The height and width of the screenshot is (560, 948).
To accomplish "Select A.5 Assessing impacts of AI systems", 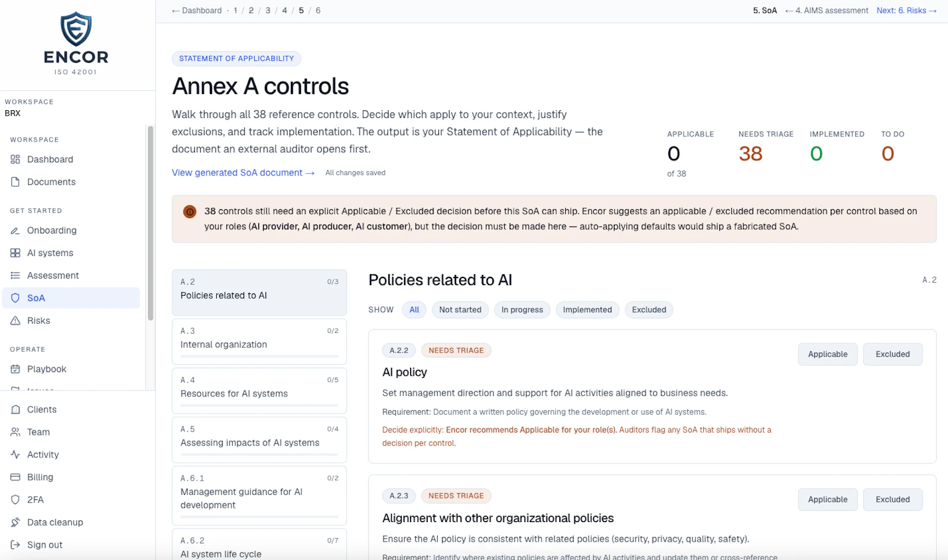I will point(259,440).
